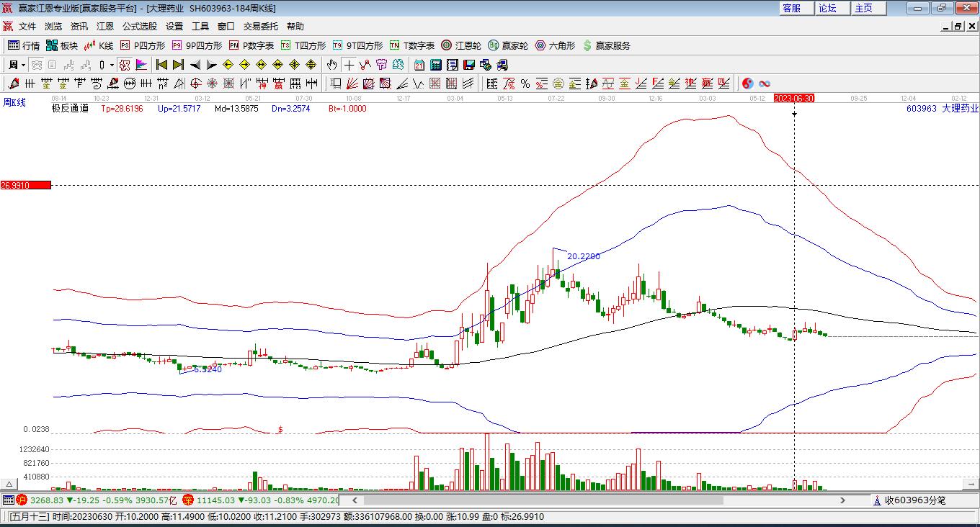
Task: Select the red Gann fan lines tool
Action: (352, 84)
